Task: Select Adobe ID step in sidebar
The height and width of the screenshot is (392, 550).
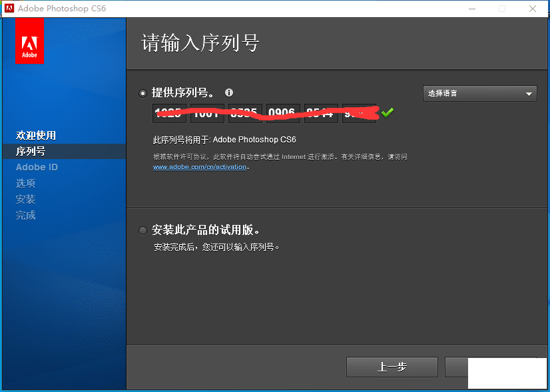Action: point(37,167)
